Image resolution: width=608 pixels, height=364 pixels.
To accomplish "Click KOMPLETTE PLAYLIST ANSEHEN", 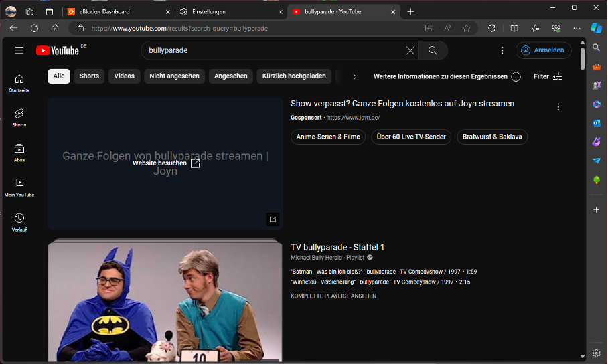I will click(x=333, y=296).
